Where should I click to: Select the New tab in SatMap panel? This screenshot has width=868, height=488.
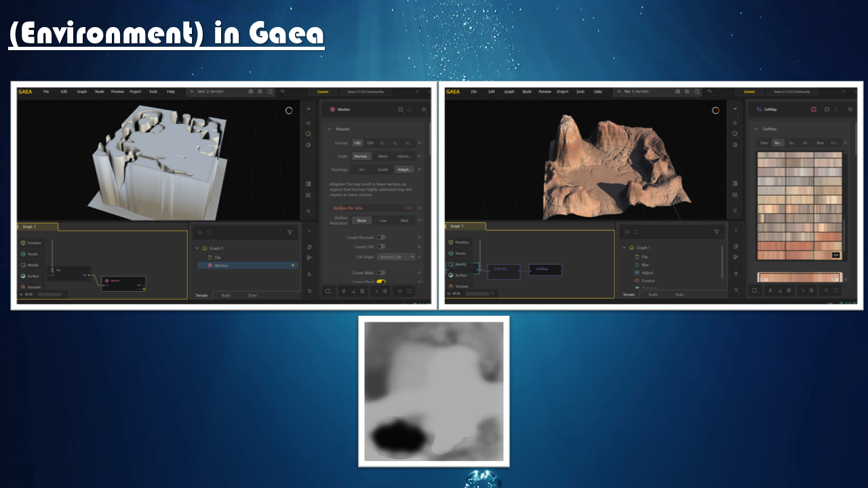coord(764,143)
